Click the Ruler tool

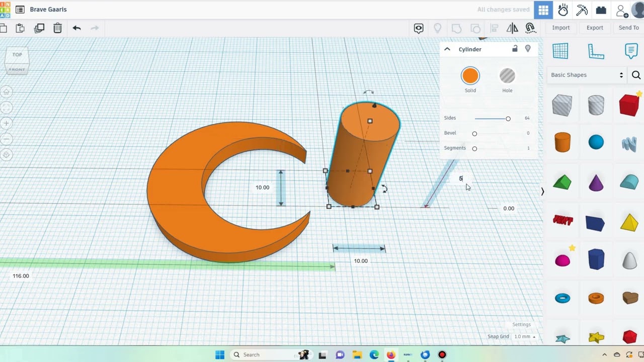click(596, 51)
